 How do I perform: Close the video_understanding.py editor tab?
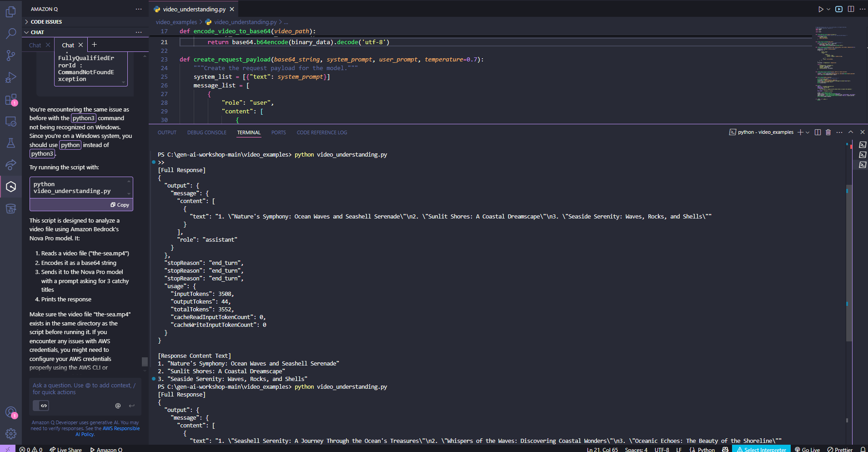tap(232, 9)
